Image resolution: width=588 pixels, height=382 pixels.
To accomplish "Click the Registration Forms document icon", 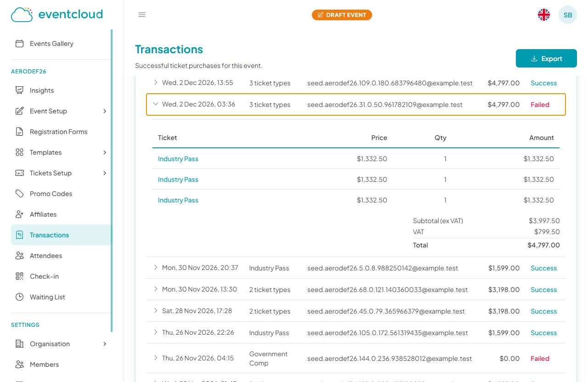I will tap(19, 132).
